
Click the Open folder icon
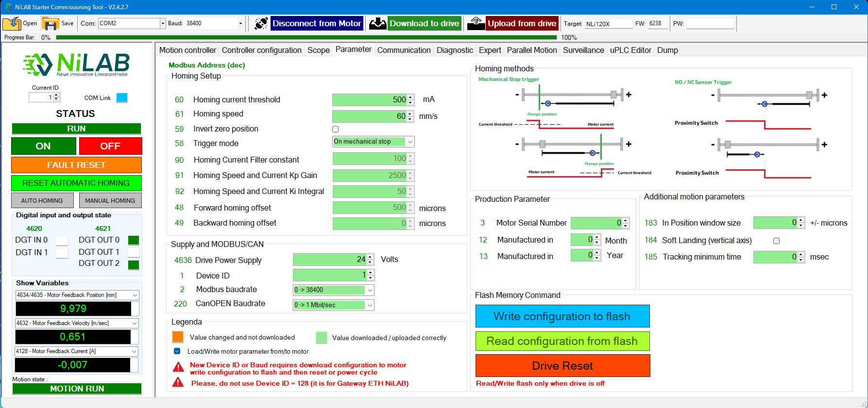click(x=12, y=23)
